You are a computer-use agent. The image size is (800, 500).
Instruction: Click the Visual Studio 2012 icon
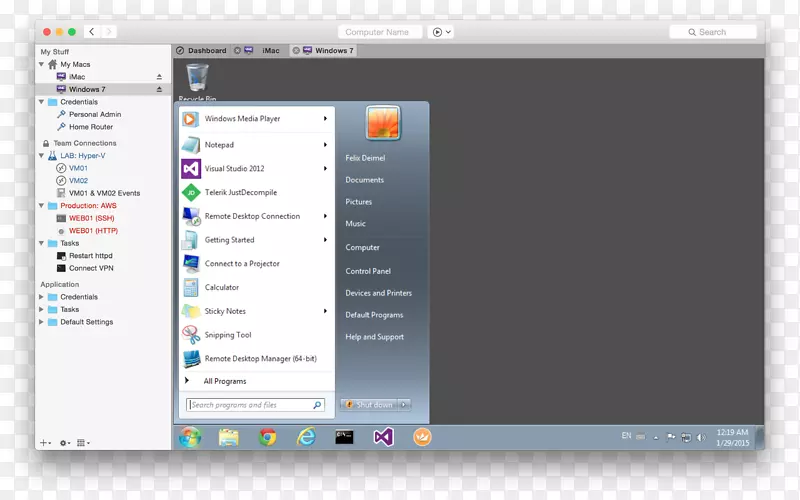tap(190, 168)
